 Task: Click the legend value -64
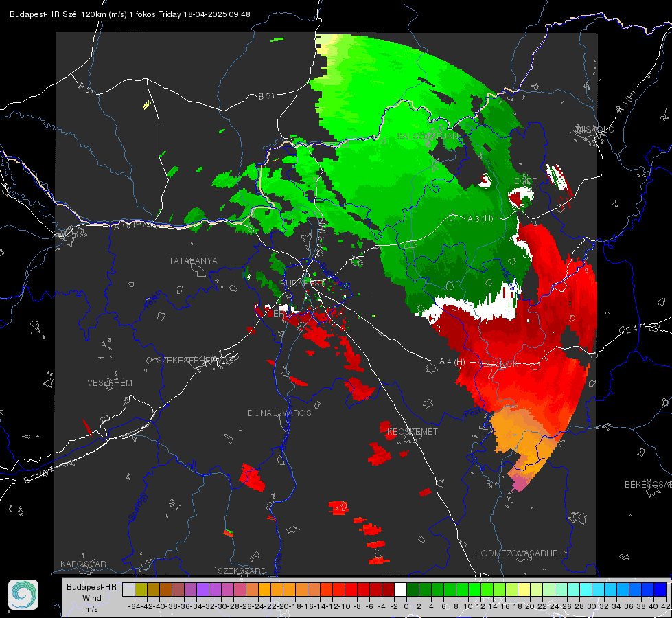pos(134,606)
